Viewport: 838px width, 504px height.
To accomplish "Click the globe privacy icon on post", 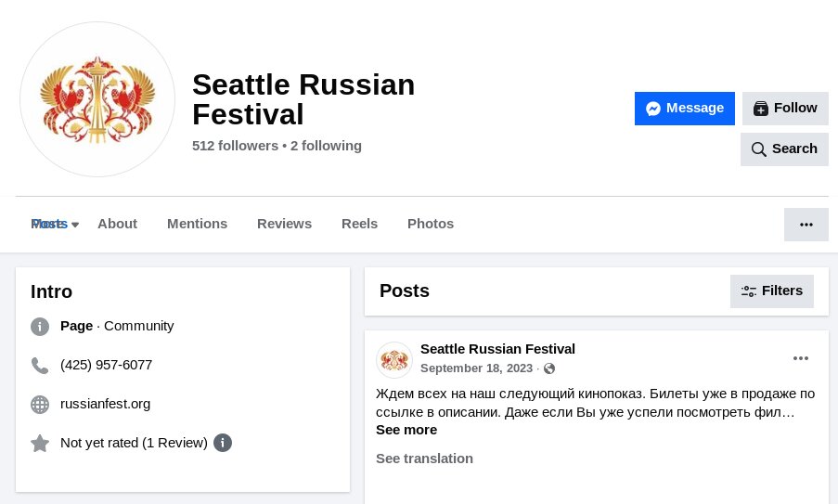I will click(549, 368).
